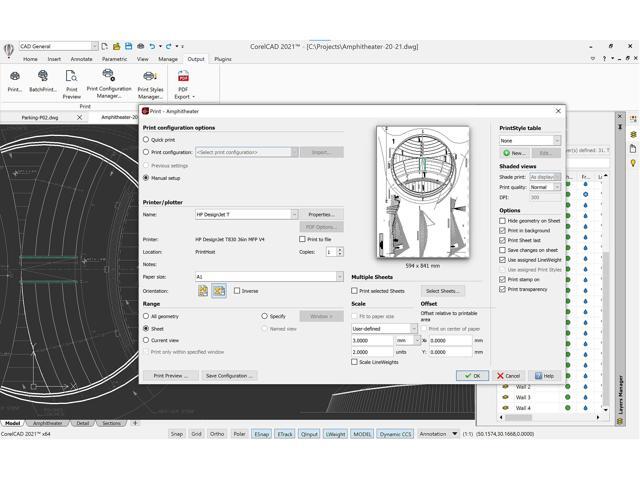640x480 pixels.
Task: Launch Print Preview from the ribbon
Action: tap(71, 84)
